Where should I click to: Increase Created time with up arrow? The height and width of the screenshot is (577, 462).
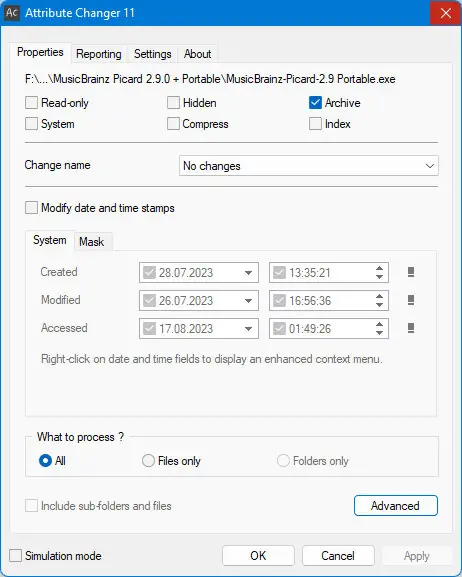click(x=380, y=269)
